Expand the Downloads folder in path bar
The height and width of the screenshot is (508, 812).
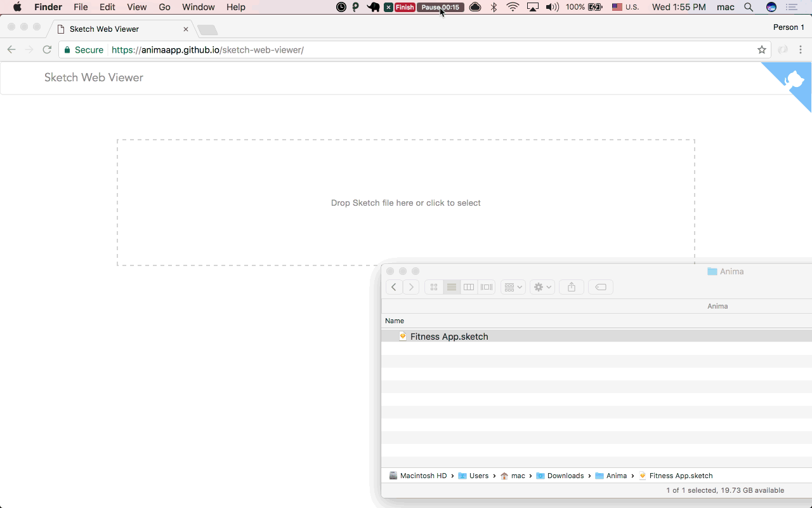565,476
